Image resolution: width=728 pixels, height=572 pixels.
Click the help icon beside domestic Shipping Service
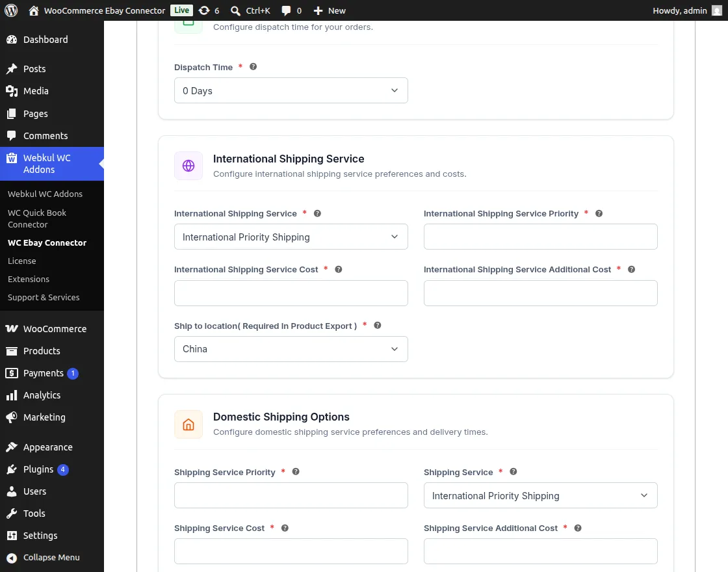(x=513, y=472)
